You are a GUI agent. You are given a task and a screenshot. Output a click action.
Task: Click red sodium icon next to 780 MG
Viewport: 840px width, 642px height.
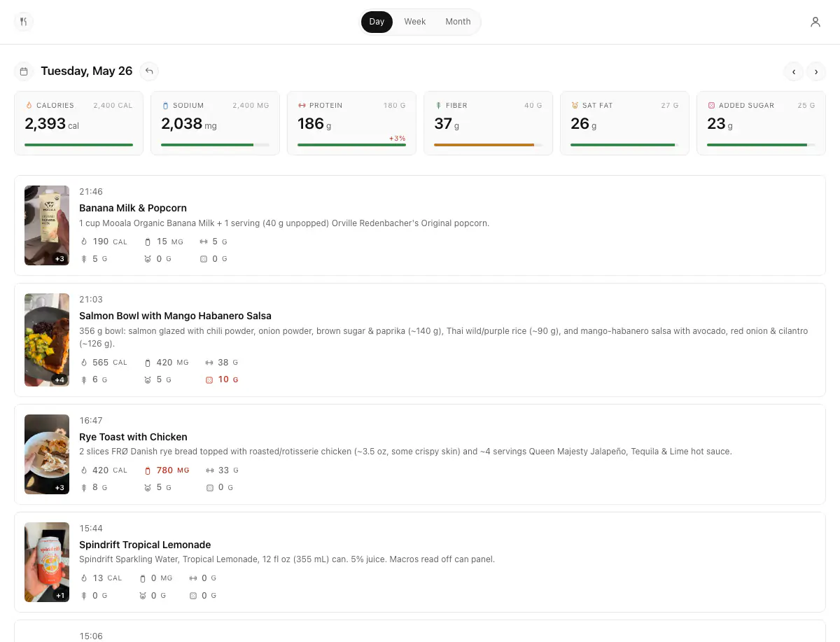[x=148, y=470]
